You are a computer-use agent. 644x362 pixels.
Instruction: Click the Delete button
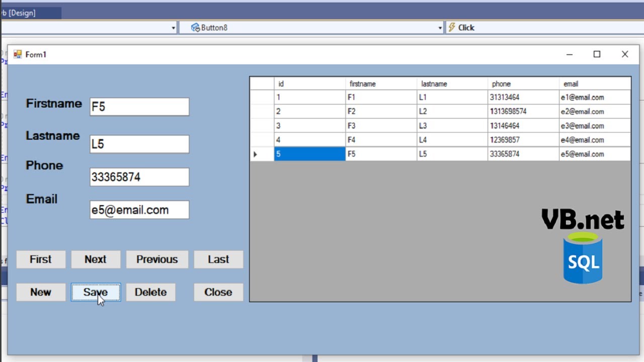(x=150, y=292)
